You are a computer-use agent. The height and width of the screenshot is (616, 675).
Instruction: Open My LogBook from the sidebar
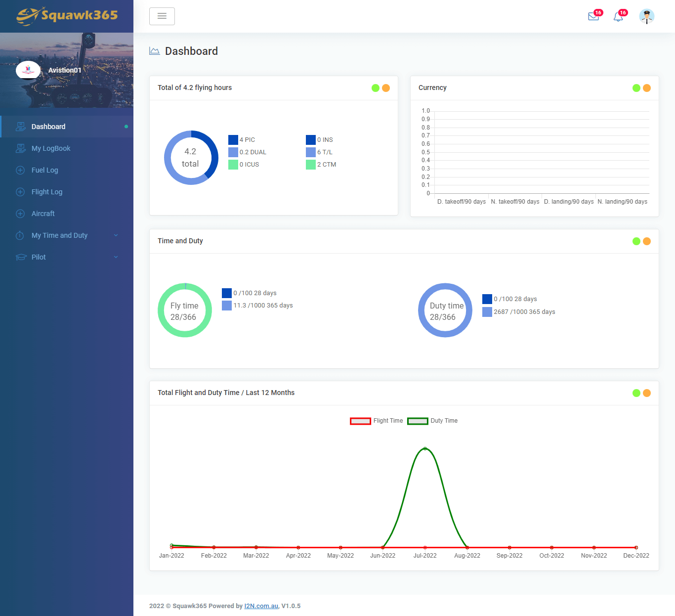(x=49, y=148)
